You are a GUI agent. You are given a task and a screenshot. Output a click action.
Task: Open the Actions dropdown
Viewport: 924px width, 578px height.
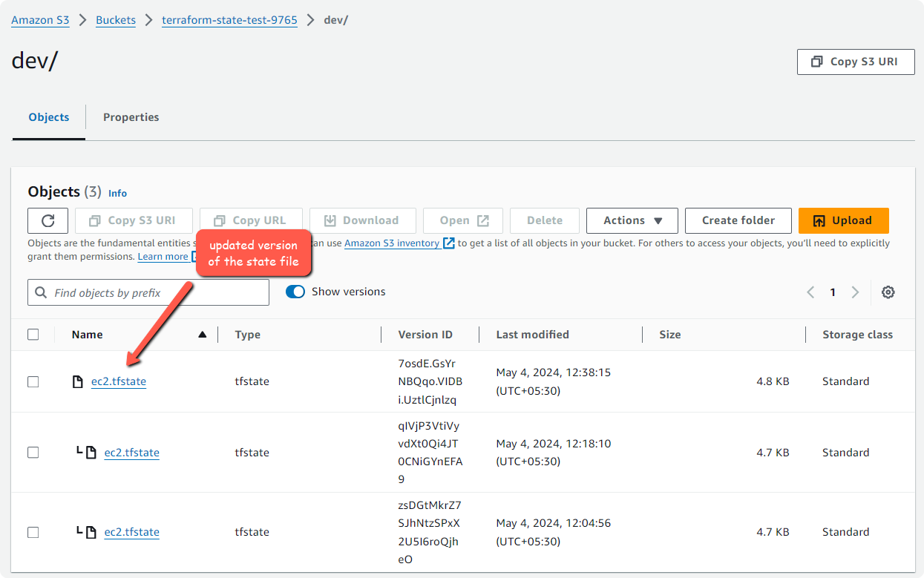pos(632,220)
